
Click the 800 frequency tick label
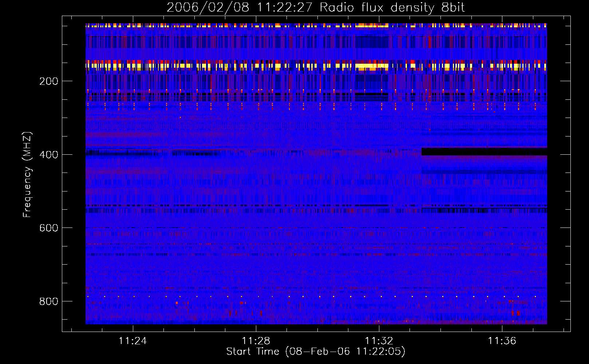point(49,301)
